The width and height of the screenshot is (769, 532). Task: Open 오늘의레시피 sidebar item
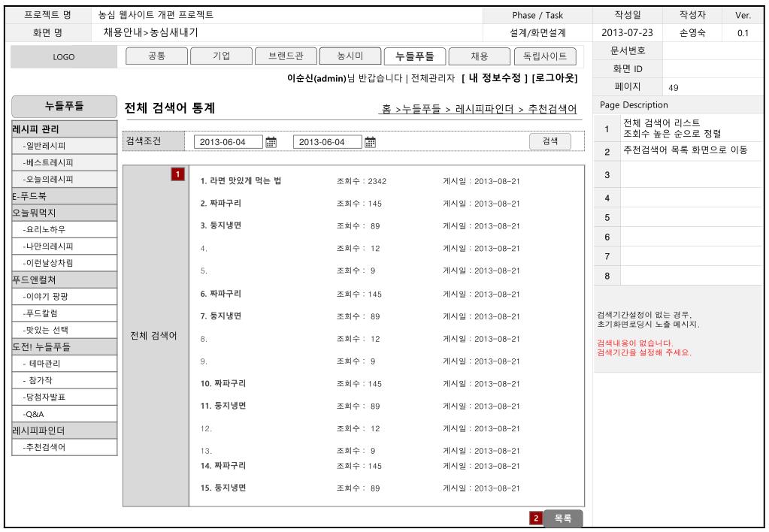(64, 179)
